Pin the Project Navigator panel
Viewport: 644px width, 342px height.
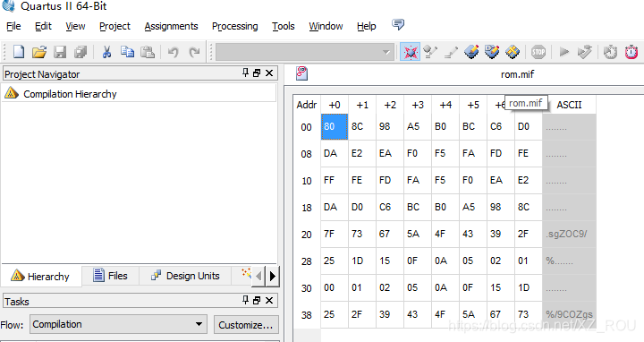pos(246,73)
